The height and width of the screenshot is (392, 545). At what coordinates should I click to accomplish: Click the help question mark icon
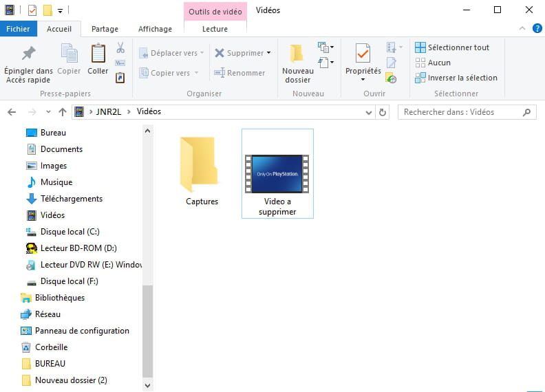point(537,28)
